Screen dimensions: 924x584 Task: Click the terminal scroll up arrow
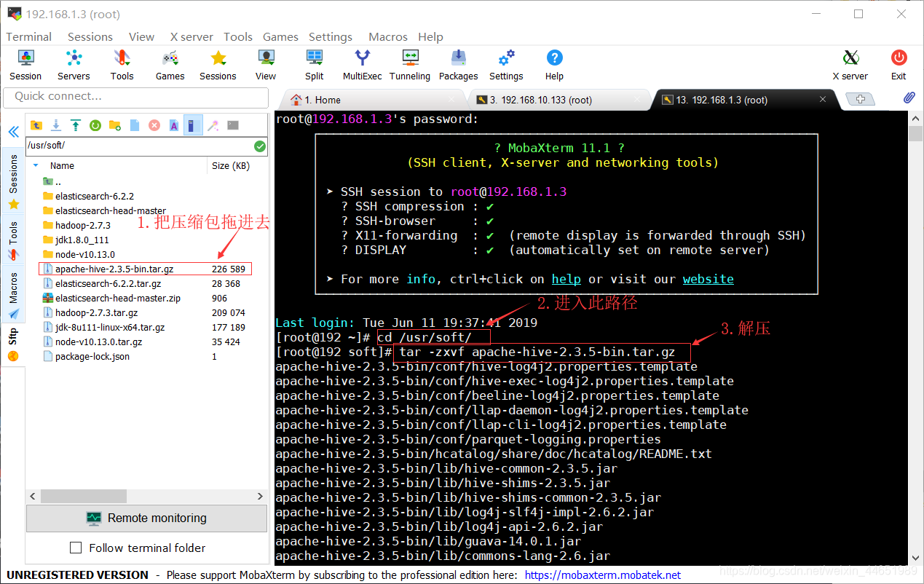coord(915,117)
